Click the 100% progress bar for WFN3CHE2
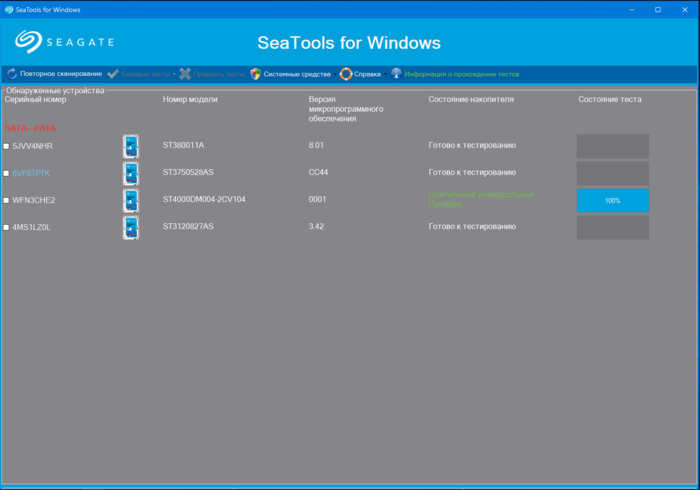 [612, 200]
